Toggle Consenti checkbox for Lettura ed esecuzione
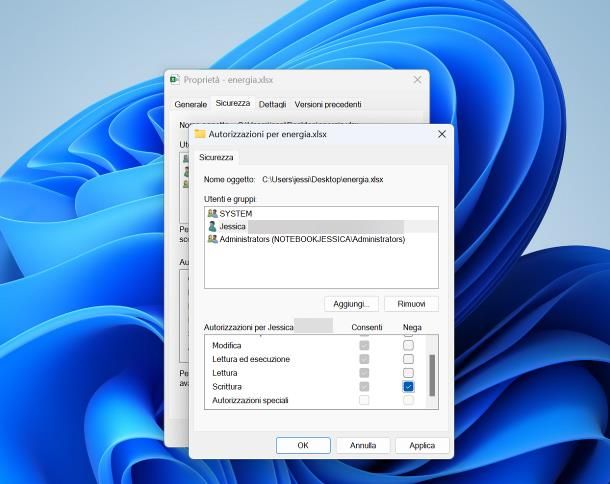Image resolution: width=610 pixels, height=484 pixels. tap(364, 359)
